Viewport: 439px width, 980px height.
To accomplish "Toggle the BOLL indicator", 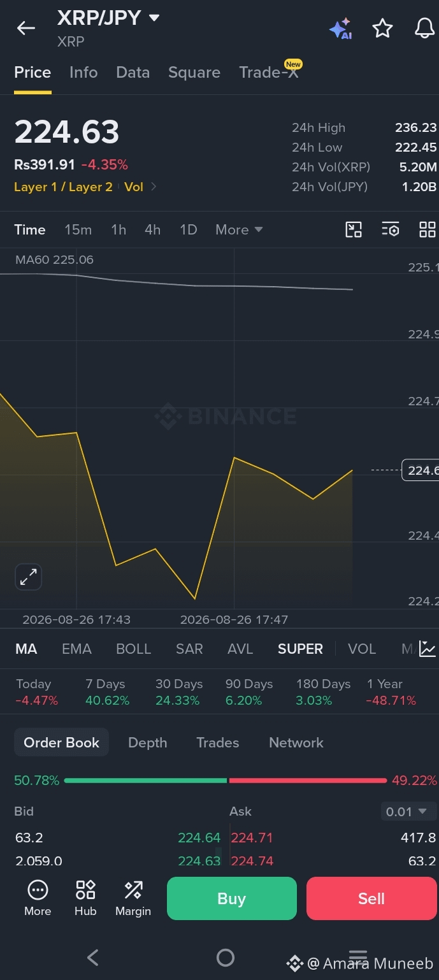I will (x=133, y=649).
